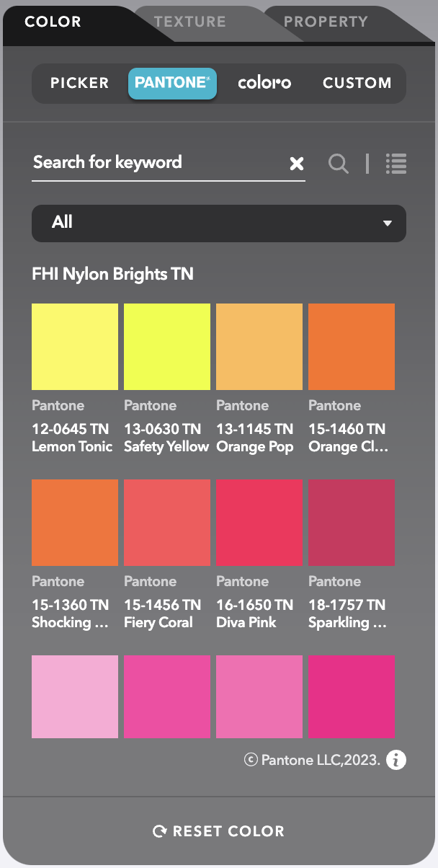Screen dimensions: 438x868
Task: Select the Pantone color library tab
Action: 172,83
